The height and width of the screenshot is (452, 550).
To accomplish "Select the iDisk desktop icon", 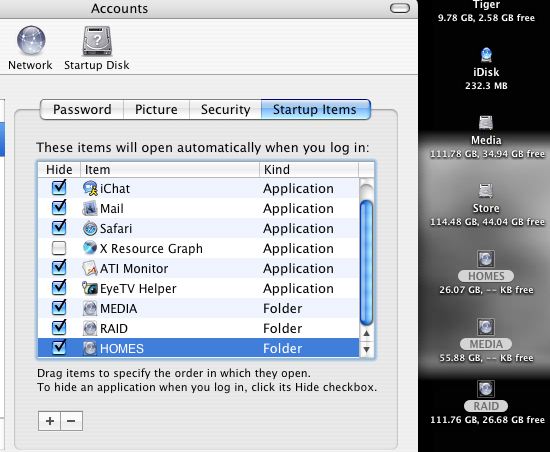I will 486,55.
